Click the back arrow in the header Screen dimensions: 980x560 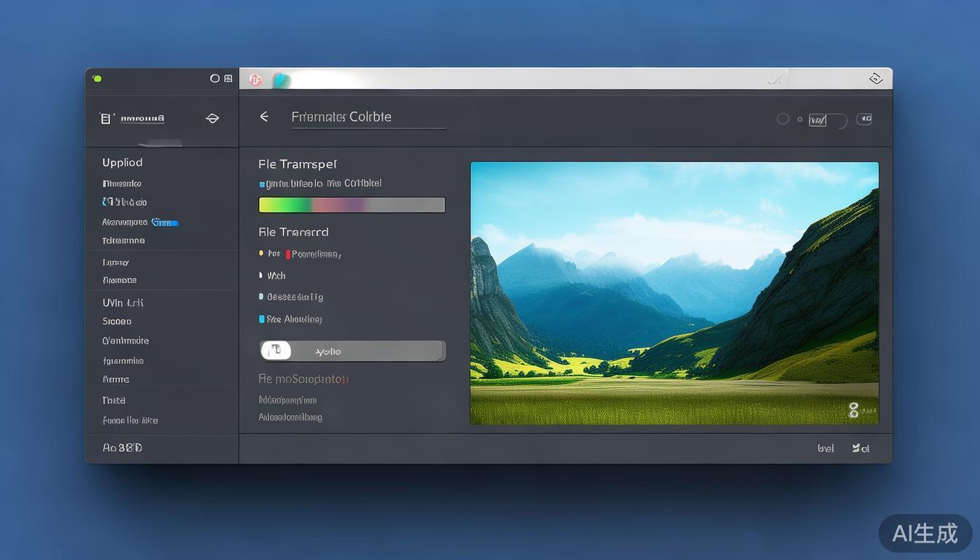264,117
